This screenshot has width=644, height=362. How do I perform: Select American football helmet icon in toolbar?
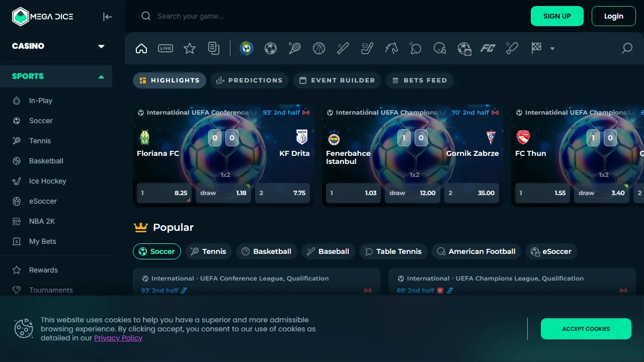pos(440,48)
